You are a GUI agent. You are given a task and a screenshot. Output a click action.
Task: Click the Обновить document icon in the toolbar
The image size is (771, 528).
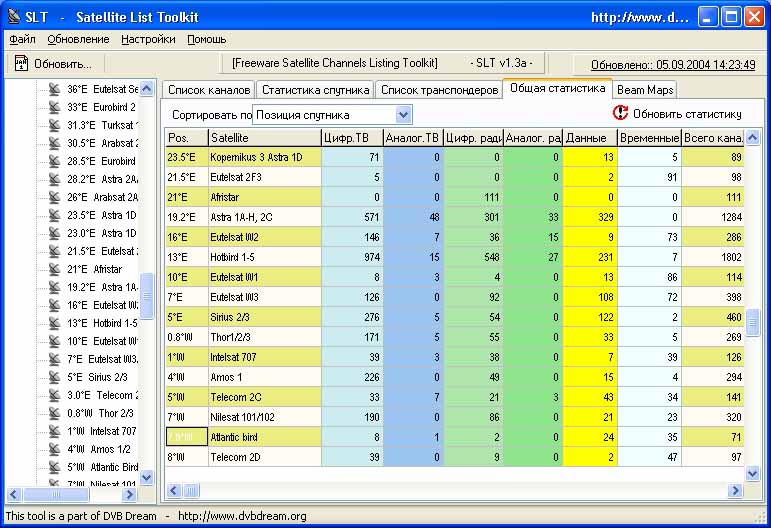(21, 63)
